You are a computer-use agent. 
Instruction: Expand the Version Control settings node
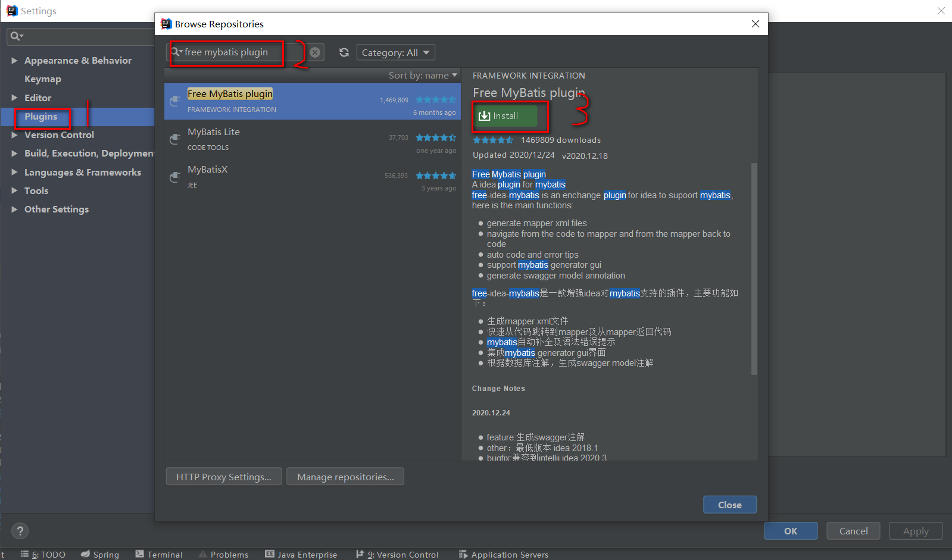pos(14,135)
